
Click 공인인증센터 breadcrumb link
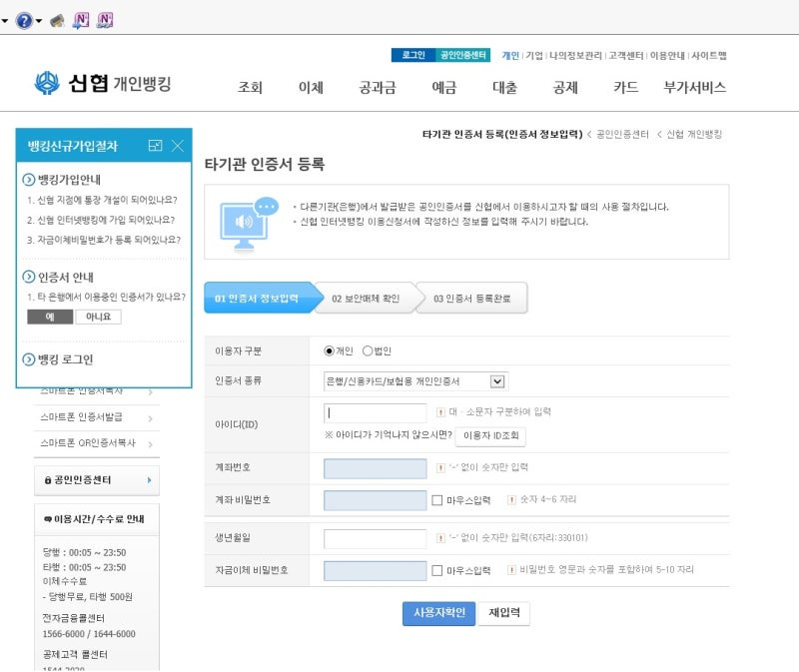(x=622, y=134)
